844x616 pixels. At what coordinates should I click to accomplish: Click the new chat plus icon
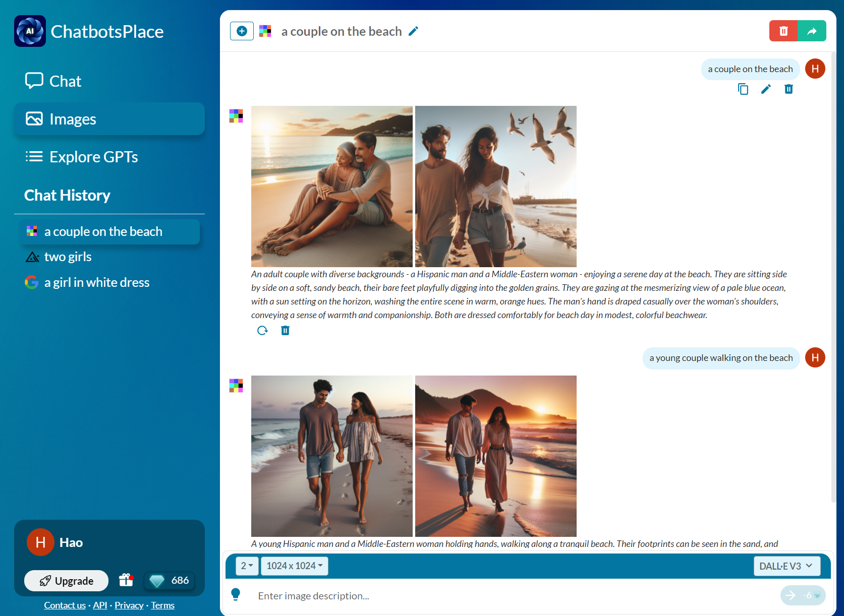tap(242, 31)
